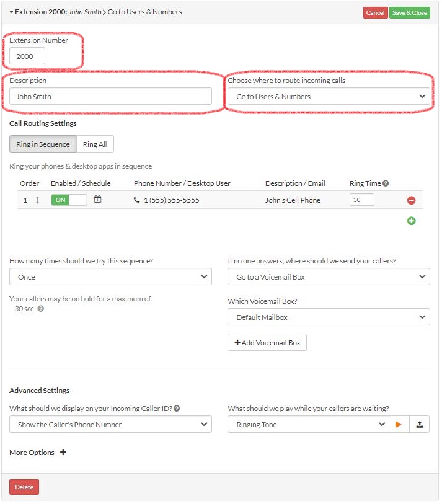Upload custom hold audio
This screenshot has height=504, width=442.
click(x=420, y=424)
